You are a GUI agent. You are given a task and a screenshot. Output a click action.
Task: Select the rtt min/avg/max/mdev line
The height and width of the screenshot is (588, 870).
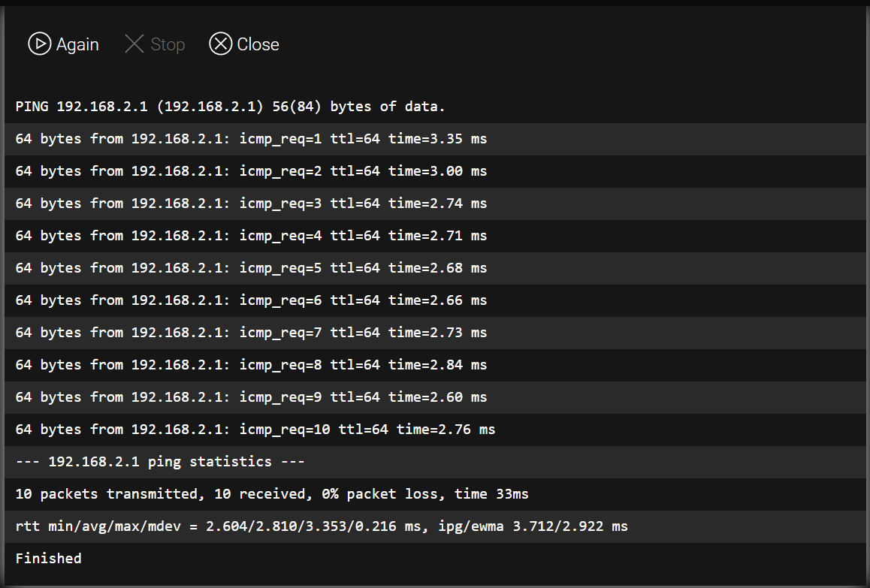pos(435,526)
